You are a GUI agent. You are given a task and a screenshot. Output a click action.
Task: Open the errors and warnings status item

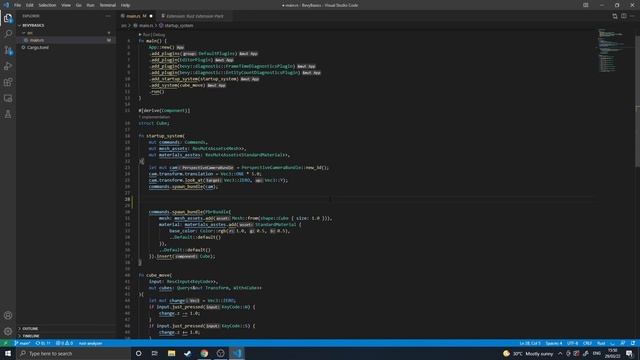[x=64, y=343]
